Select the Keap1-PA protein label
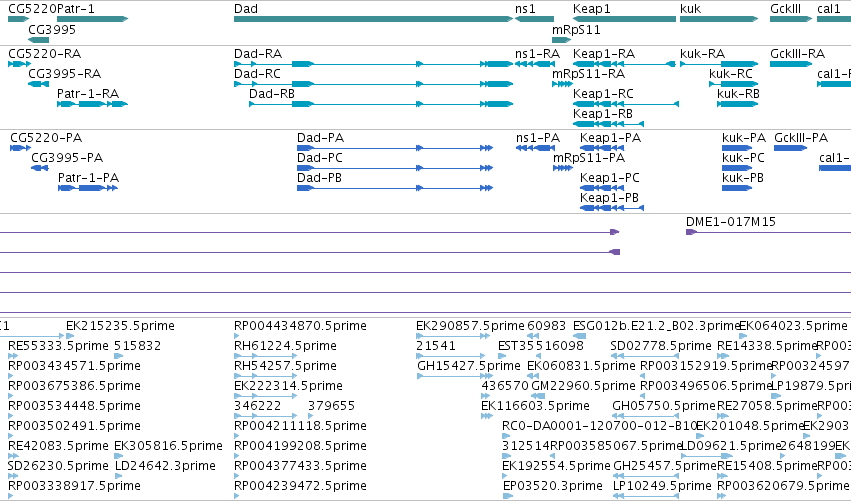Viewport: 851px width, 501px height. [x=611, y=137]
